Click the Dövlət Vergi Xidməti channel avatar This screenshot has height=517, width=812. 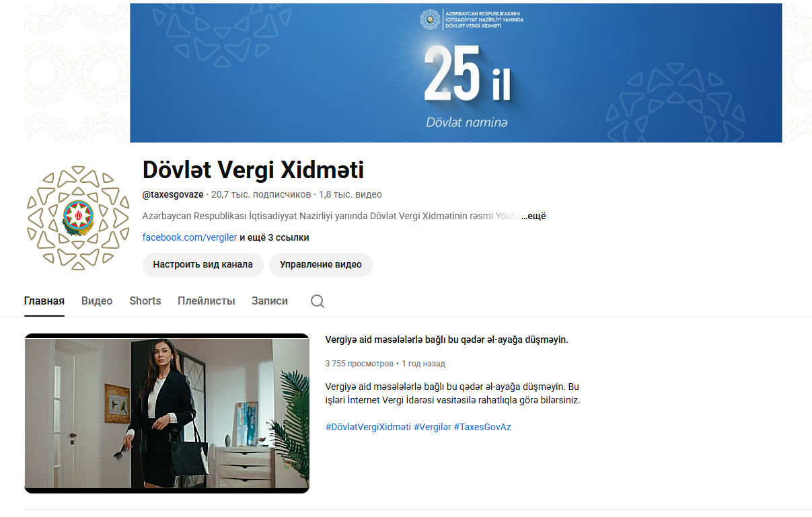click(x=78, y=218)
